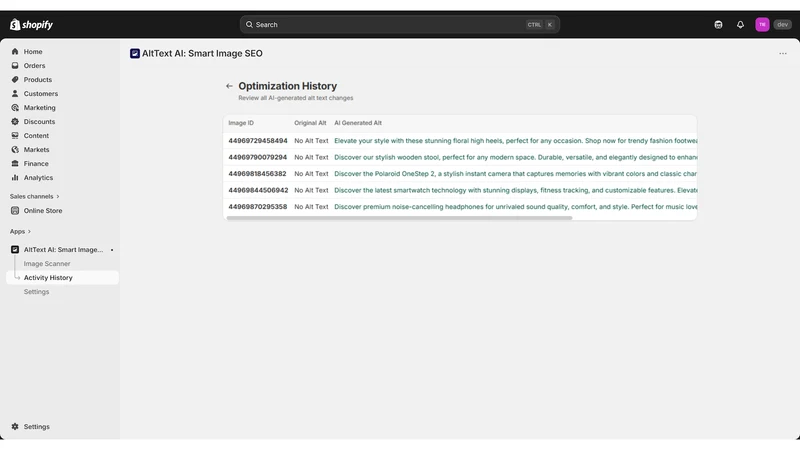Click the Optimization History heading
Screen dimensions: 800x450
[x=288, y=86]
